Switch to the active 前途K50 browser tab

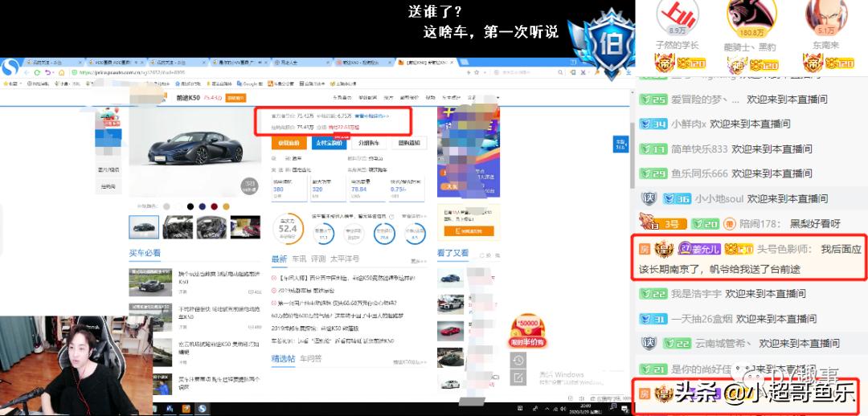(426, 63)
